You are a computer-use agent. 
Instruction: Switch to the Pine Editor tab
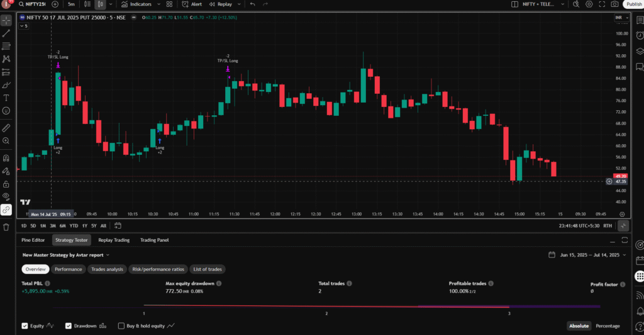coord(33,240)
